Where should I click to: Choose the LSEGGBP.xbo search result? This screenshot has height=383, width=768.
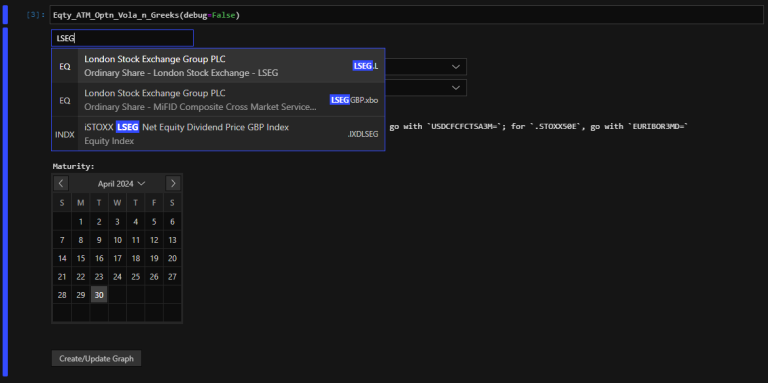click(x=218, y=100)
